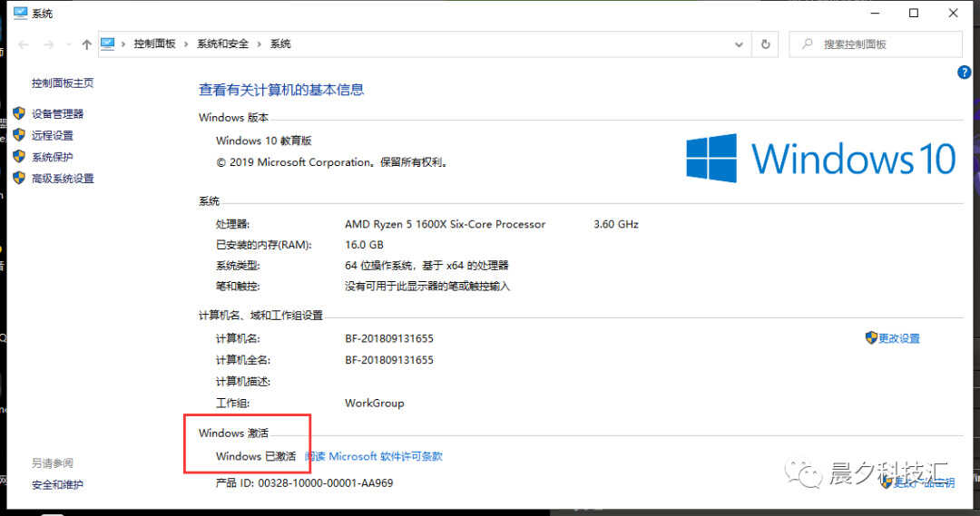Open the recent locations dropdown arrow

(67, 44)
